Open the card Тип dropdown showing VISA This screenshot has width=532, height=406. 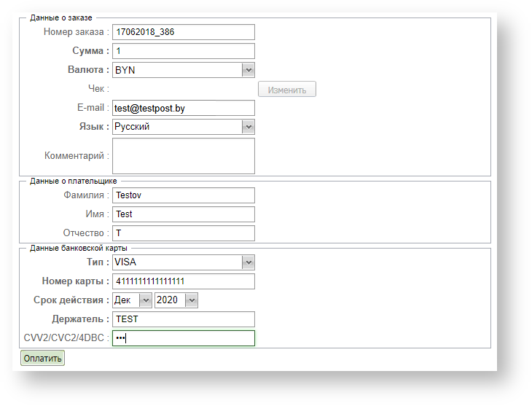(183, 262)
